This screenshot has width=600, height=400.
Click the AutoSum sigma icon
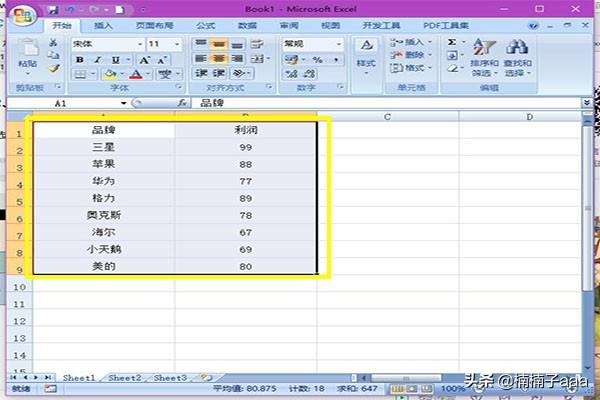pyautogui.click(x=452, y=42)
